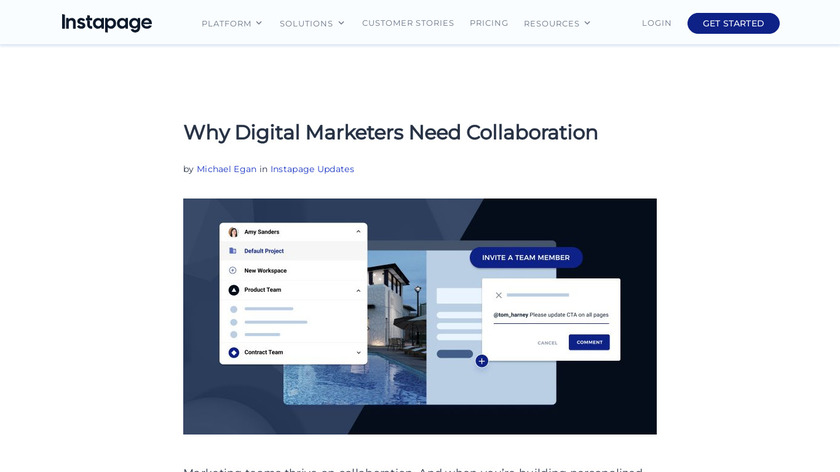Screen dimensions: 840x472
Task: Expand the Resources dropdown chevron
Action: tap(587, 23)
